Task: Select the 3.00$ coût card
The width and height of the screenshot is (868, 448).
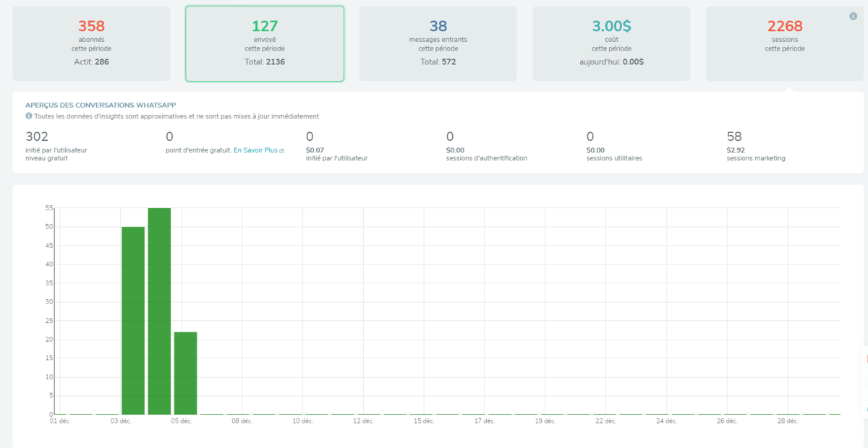Action: 611,43
